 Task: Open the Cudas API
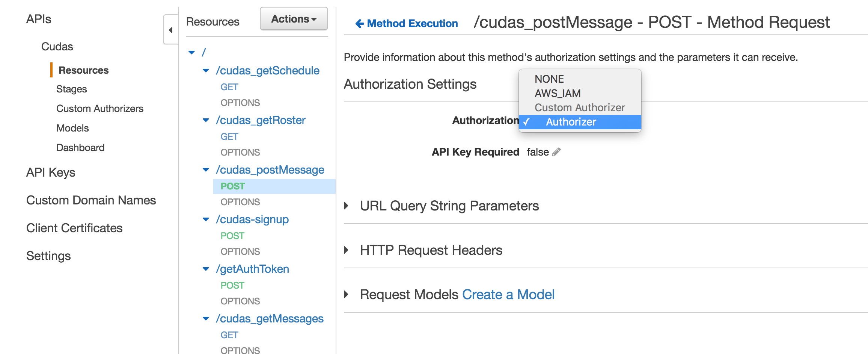coord(57,47)
